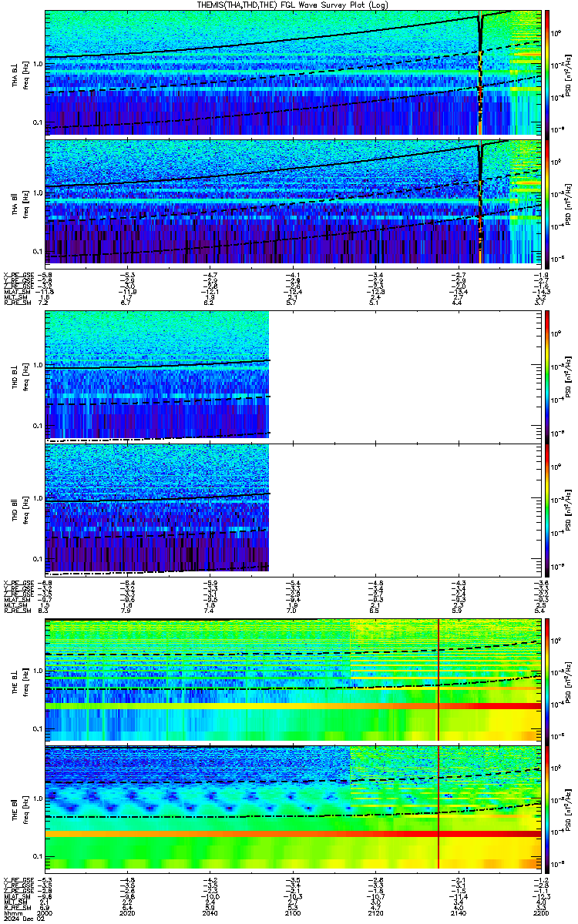Click the 2120 time tick label

tap(375, 913)
